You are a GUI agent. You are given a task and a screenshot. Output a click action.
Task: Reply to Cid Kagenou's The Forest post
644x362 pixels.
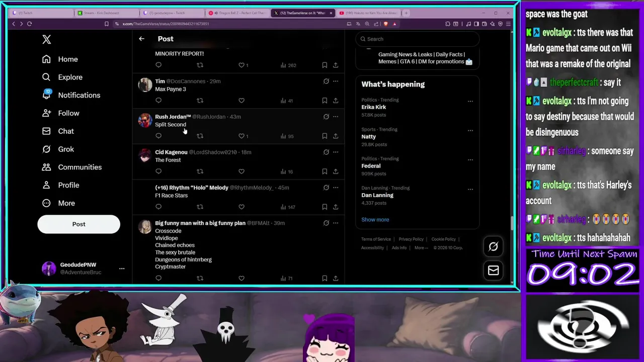158,171
